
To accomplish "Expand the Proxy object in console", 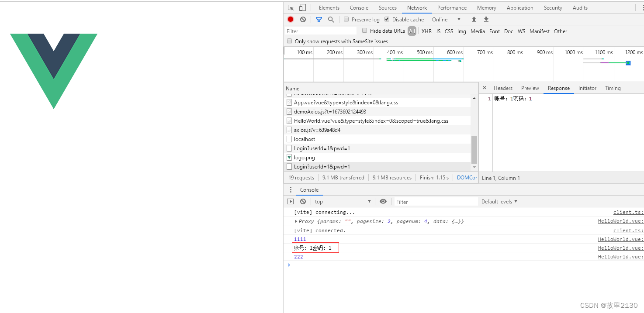I will 296,221.
